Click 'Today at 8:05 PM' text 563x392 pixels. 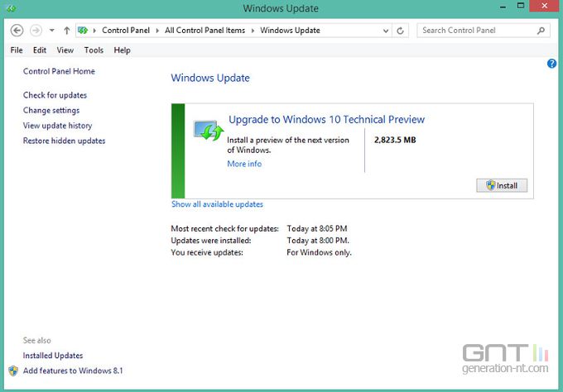pos(317,228)
